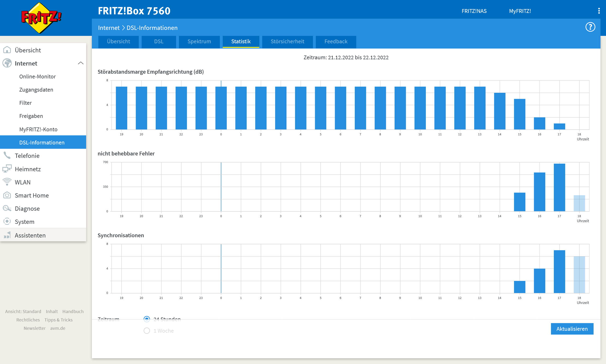Click the WLAN wifi icon
The image size is (606, 364).
coord(7,182)
